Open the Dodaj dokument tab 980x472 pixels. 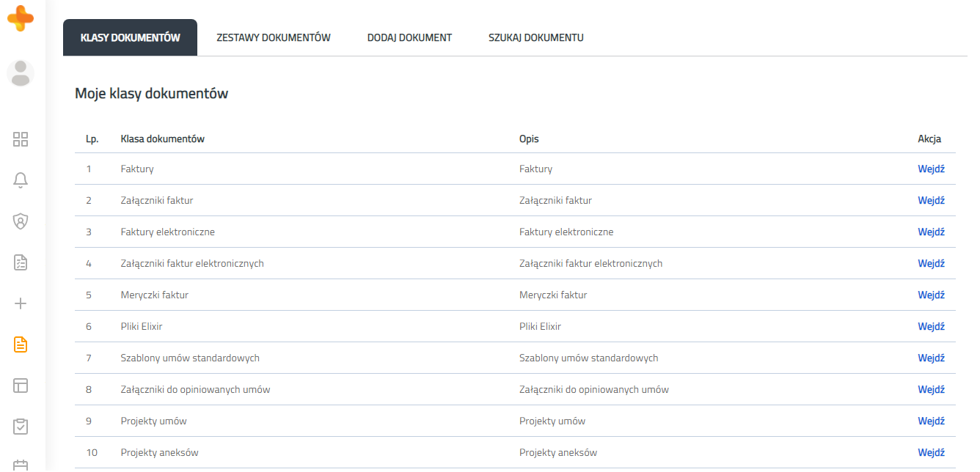tap(409, 37)
